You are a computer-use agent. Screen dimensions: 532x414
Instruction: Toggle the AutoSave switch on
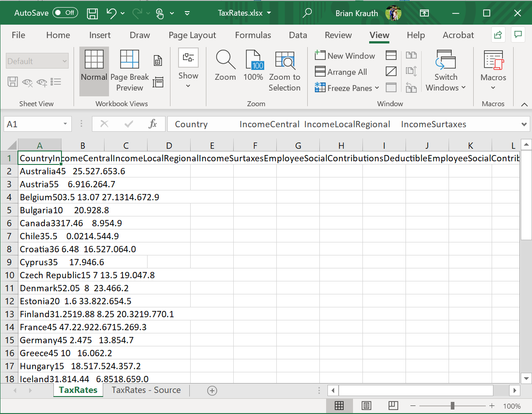(x=65, y=13)
